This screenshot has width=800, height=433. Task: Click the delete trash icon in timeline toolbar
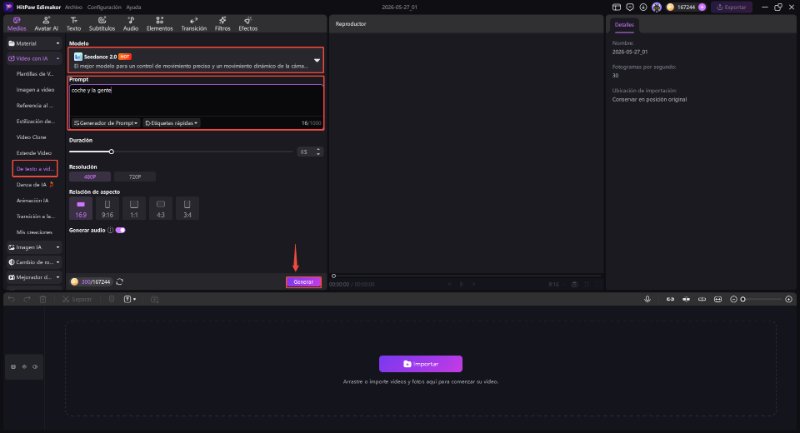tap(43, 299)
